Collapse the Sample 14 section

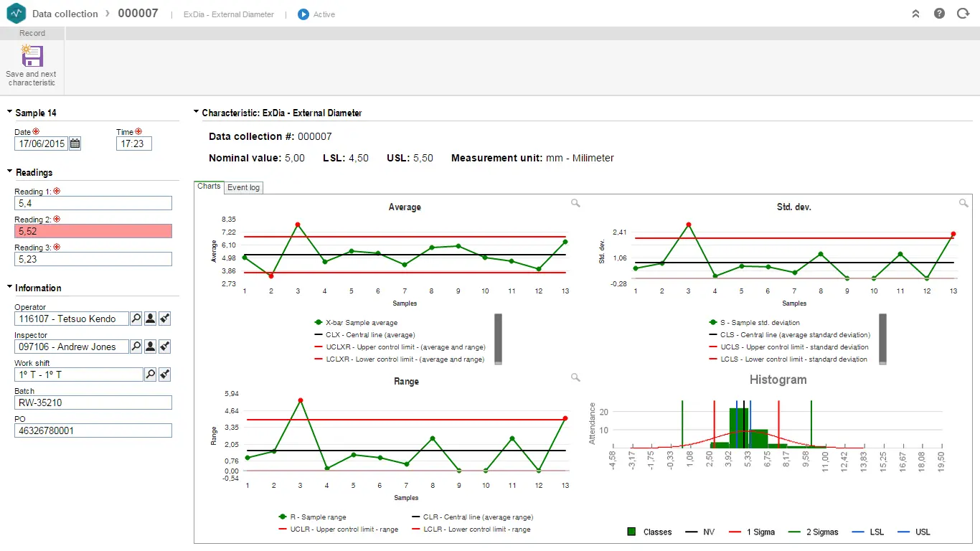pos(10,113)
